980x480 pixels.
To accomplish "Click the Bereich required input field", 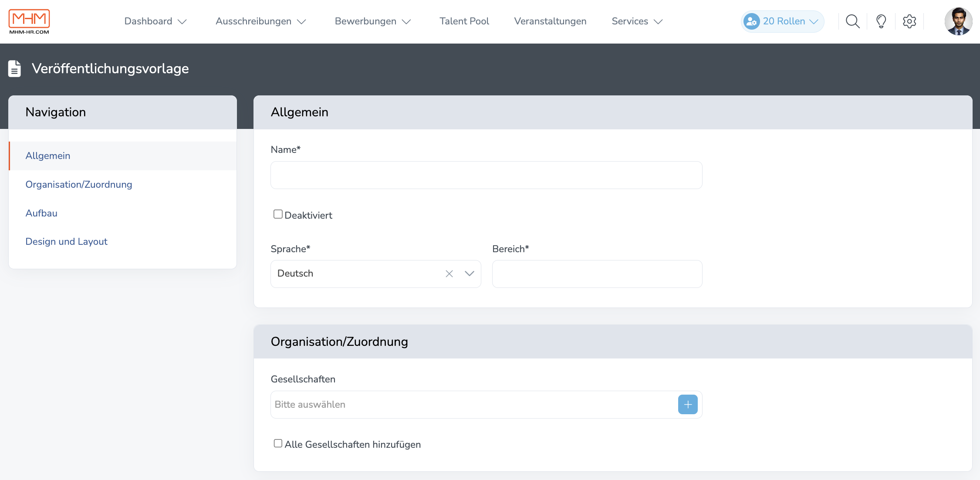I will point(597,274).
